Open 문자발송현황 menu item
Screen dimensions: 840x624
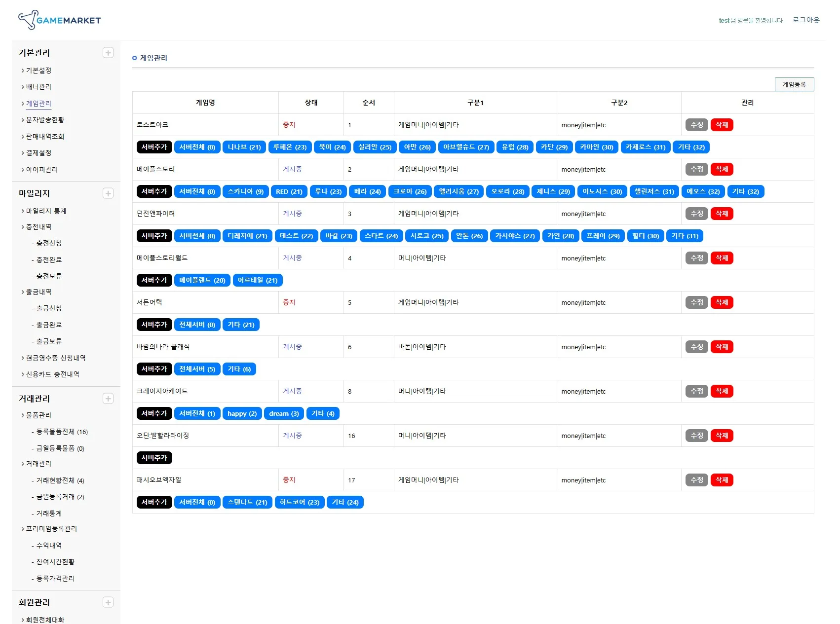45,120
